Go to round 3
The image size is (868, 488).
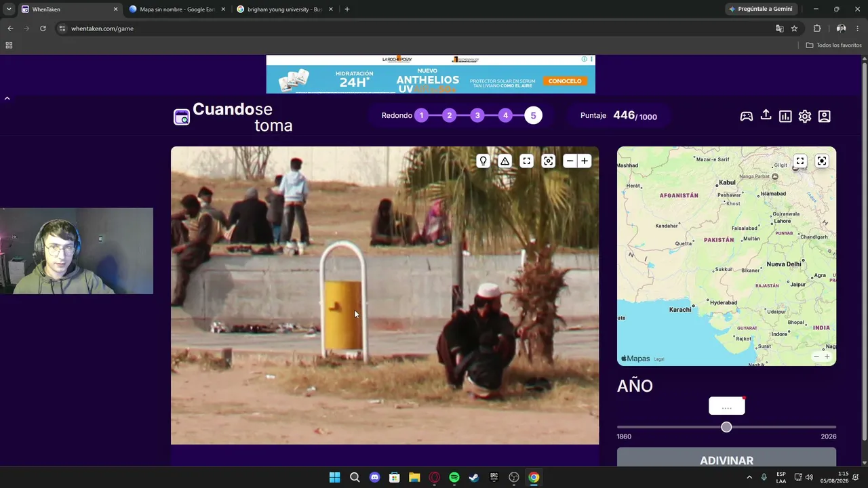pos(477,115)
